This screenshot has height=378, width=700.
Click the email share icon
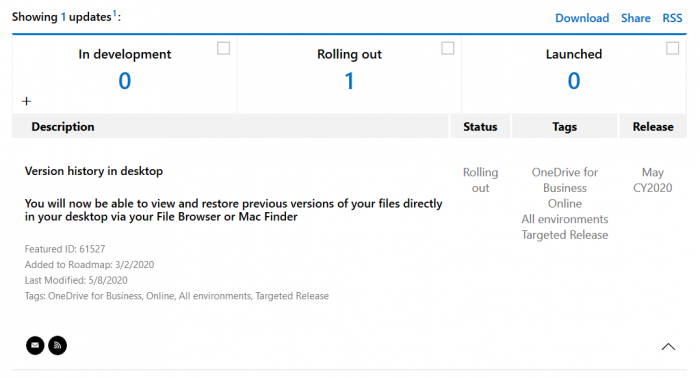point(35,345)
